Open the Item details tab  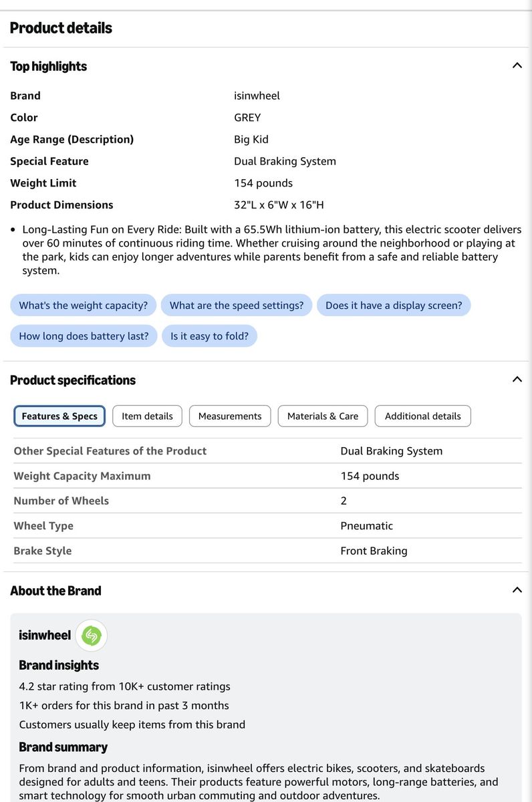coord(147,416)
